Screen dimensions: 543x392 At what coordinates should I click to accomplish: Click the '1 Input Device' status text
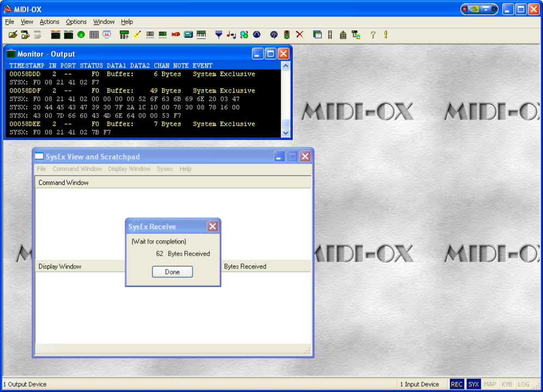pyautogui.click(x=419, y=384)
